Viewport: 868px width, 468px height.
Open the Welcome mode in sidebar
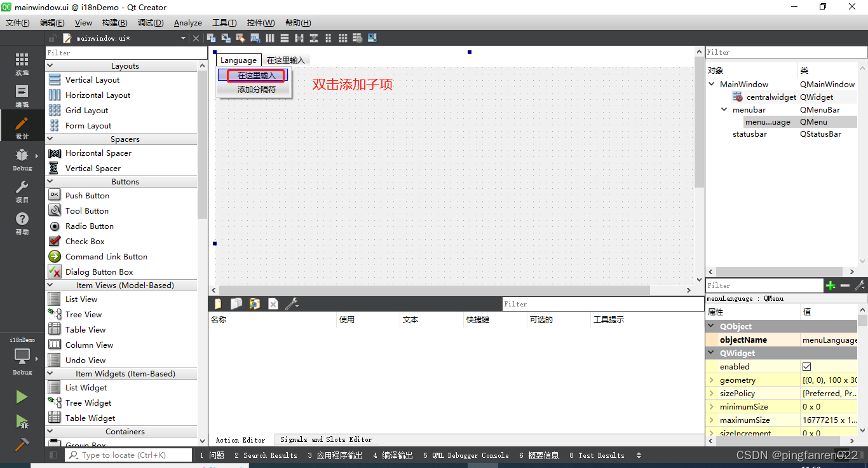pos(22,64)
